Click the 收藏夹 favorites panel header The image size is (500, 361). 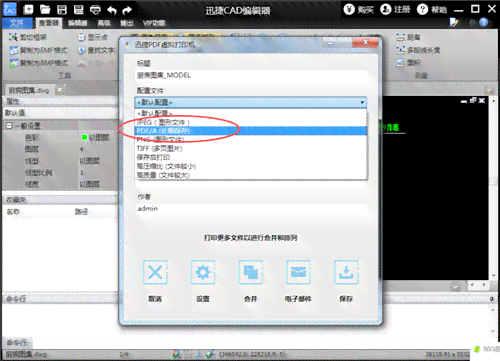pyautogui.click(x=60, y=200)
